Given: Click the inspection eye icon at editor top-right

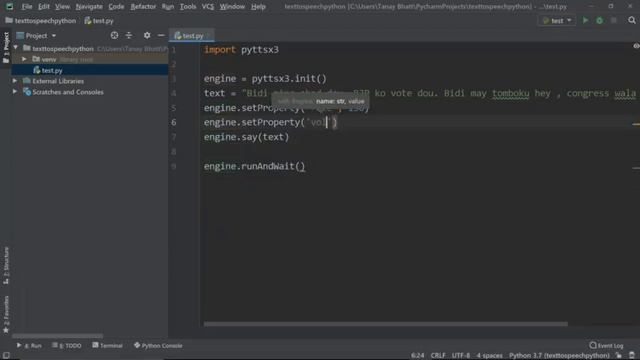Looking at the screenshot, I should pos(636,46).
